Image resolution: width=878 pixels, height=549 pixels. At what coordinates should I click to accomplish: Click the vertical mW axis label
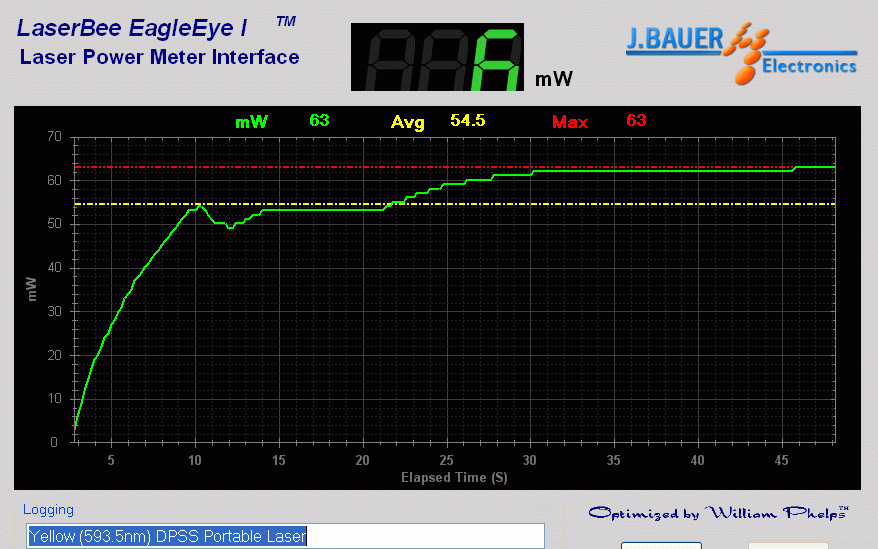point(31,289)
